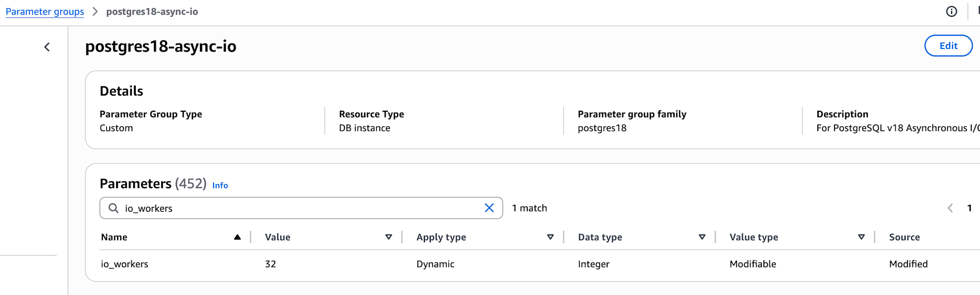This screenshot has width=980, height=295.
Task: Sort by Name using the ascending arrow
Action: [x=237, y=237]
